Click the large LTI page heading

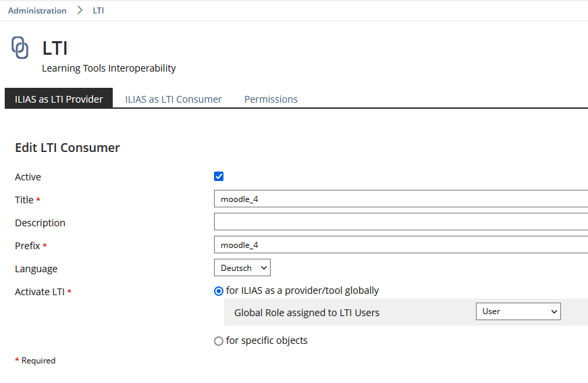(55, 48)
